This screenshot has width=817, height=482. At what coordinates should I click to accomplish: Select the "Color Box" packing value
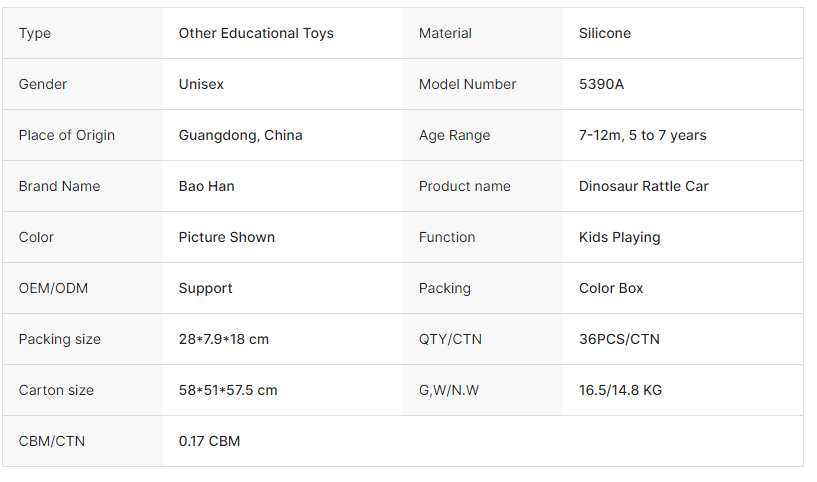coord(611,288)
